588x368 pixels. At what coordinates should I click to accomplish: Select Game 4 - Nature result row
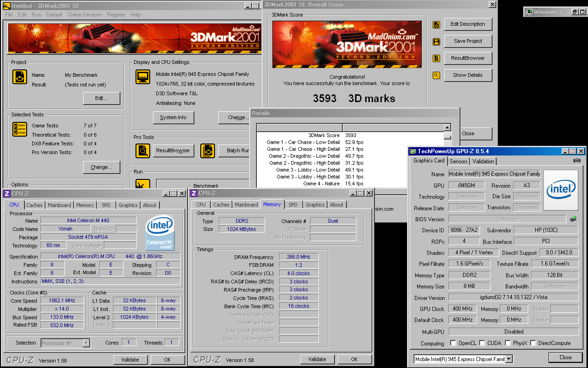tap(350, 184)
